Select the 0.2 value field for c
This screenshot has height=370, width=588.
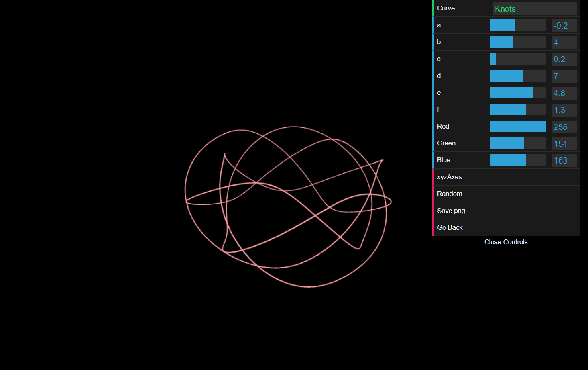tap(564, 59)
